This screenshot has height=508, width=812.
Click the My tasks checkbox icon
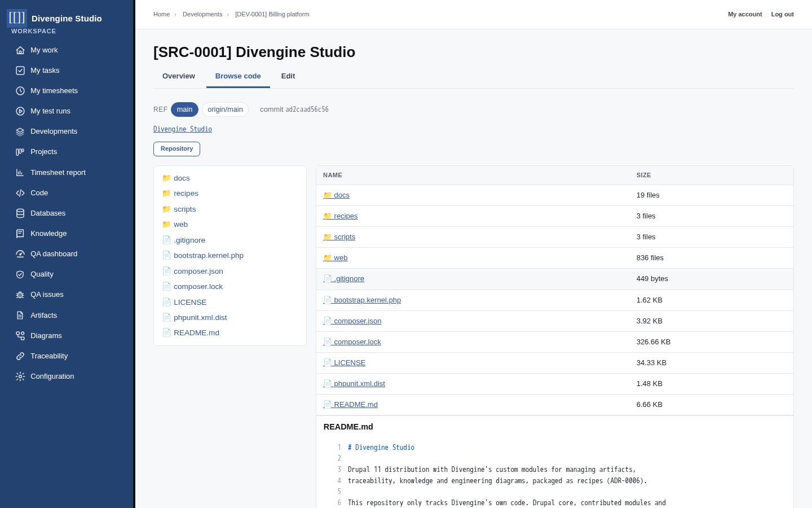pos(20,71)
